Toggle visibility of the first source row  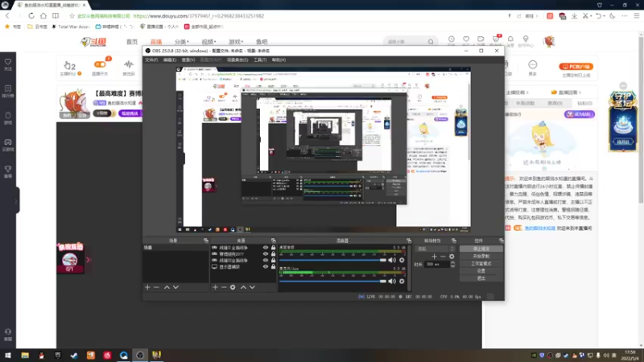coord(266,248)
